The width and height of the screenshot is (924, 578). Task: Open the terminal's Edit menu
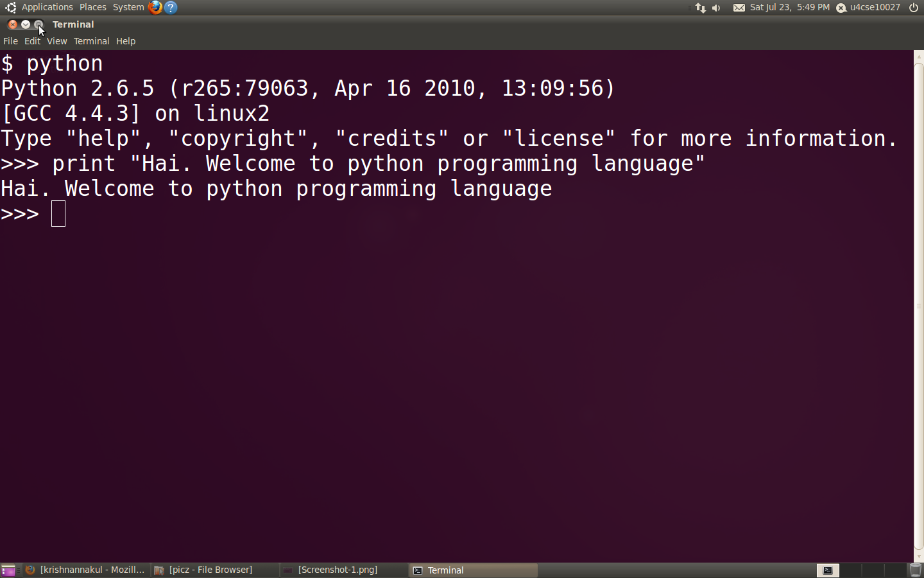click(32, 41)
